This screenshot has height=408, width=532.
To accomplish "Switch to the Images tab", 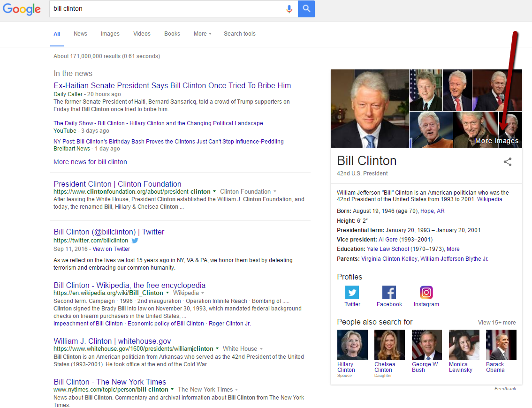I will (110, 34).
